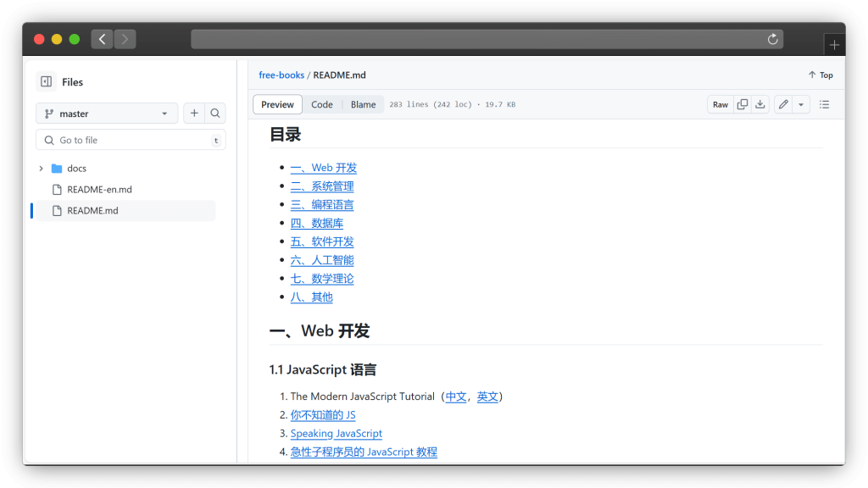Viewport: 868px width, 488px height.
Task: Go back with browser arrow
Action: coord(102,39)
